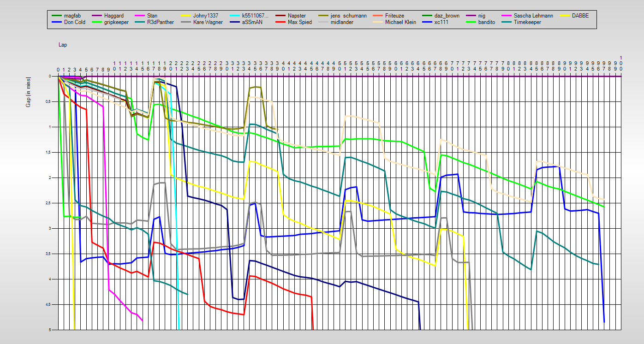This screenshot has width=644, height=344.
Task: Click the 4,5 value on gap axis
Action: pyautogui.click(x=48, y=304)
